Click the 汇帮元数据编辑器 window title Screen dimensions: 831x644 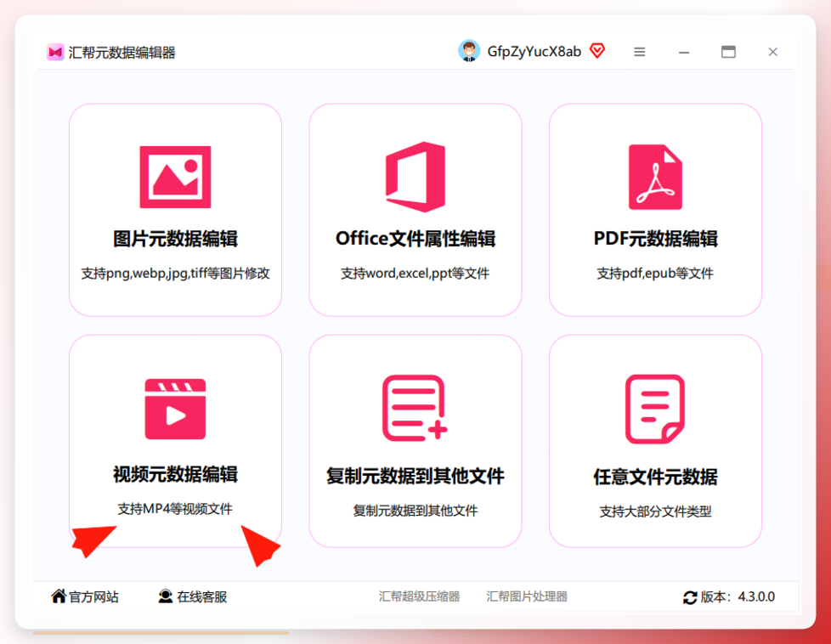[x=122, y=53]
